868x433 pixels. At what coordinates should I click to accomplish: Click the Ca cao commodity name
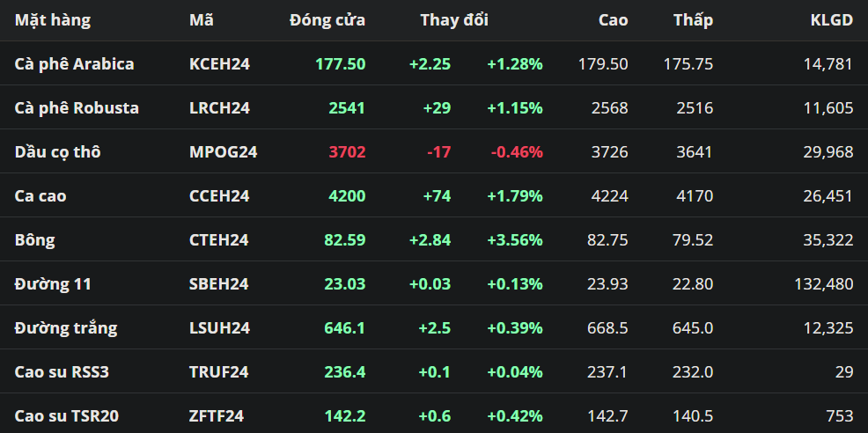pyautogui.click(x=40, y=195)
